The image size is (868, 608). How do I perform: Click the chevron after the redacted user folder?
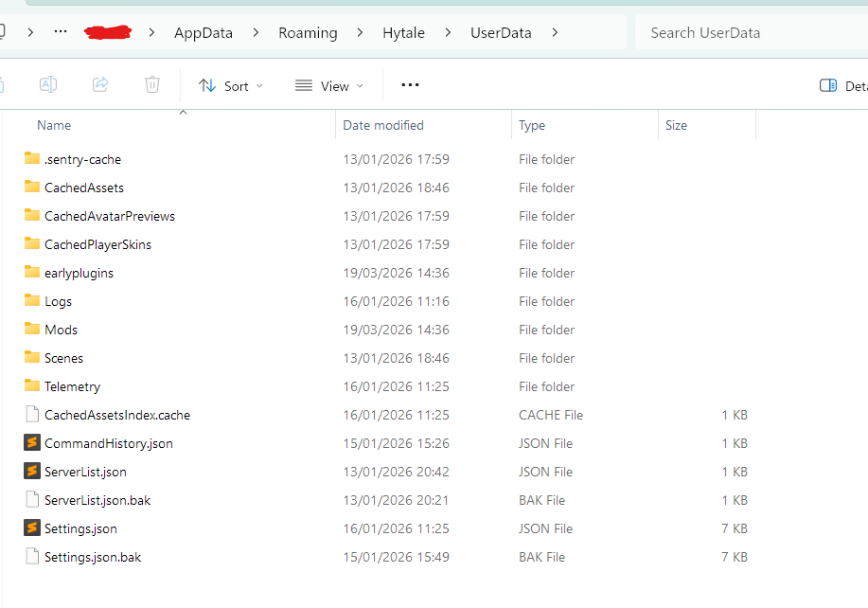point(151,32)
